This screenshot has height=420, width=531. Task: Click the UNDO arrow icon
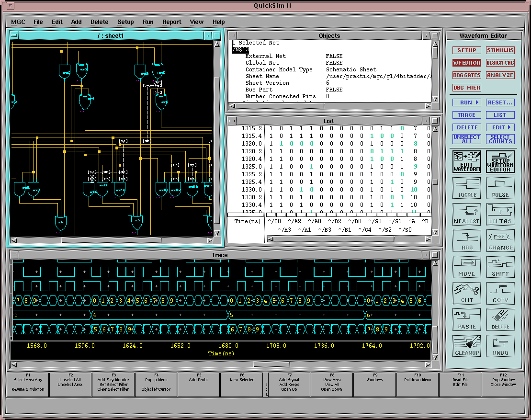pos(500,346)
